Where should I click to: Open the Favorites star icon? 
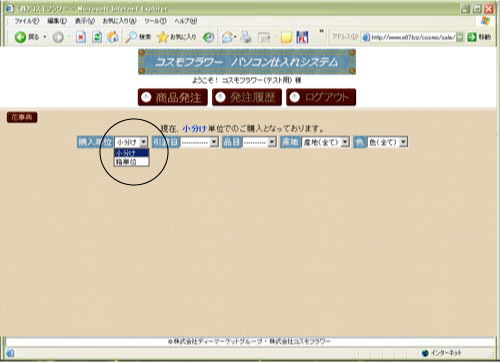[x=162, y=37]
